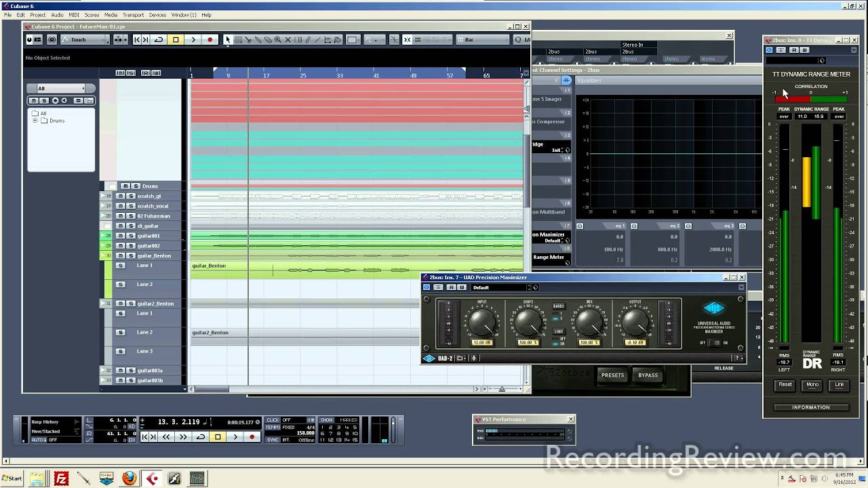This screenshot has height=488, width=868.
Task: Select the Time Warp tool
Action: (x=298, y=40)
